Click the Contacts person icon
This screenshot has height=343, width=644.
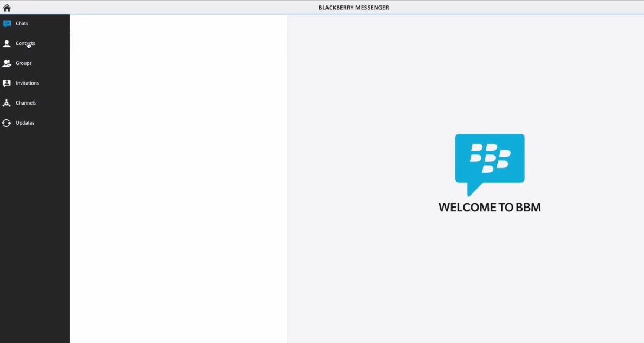[7, 43]
